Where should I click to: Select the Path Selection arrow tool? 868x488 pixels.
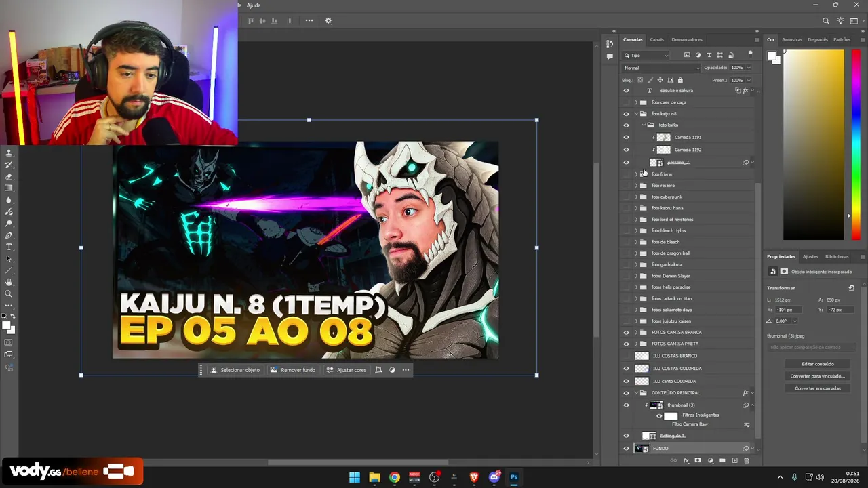point(9,259)
